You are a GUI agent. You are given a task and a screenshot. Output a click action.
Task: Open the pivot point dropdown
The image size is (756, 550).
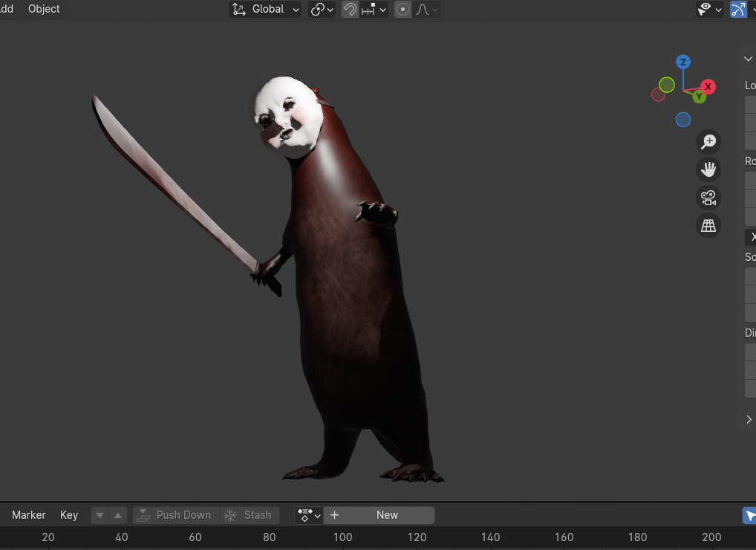(x=322, y=9)
